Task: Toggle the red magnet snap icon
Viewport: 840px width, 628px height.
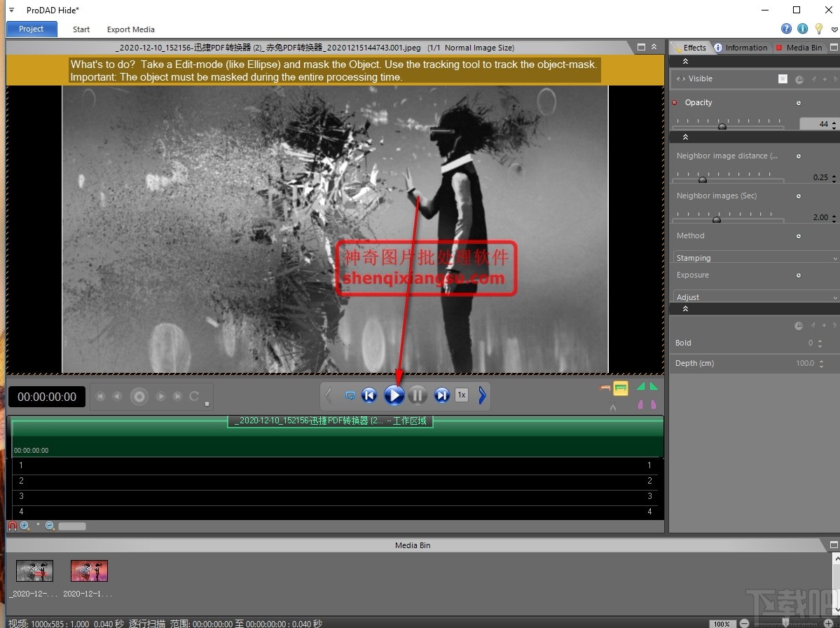Action: click(13, 526)
